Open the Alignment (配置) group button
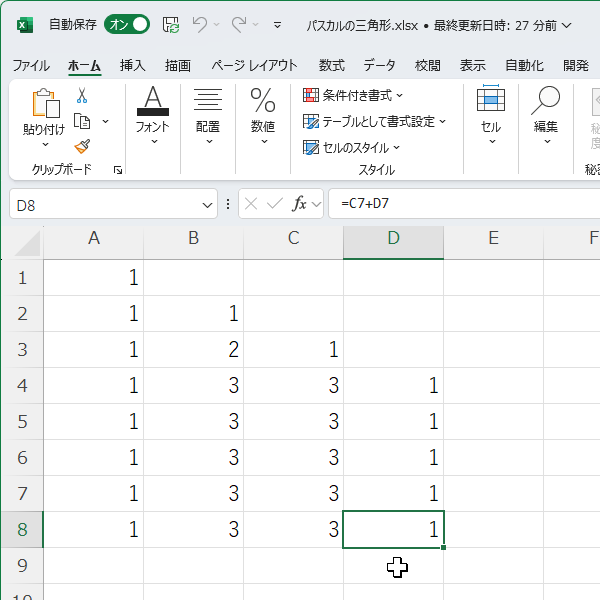The height and width of the screenshot is (600, 600). click(208, 113)
